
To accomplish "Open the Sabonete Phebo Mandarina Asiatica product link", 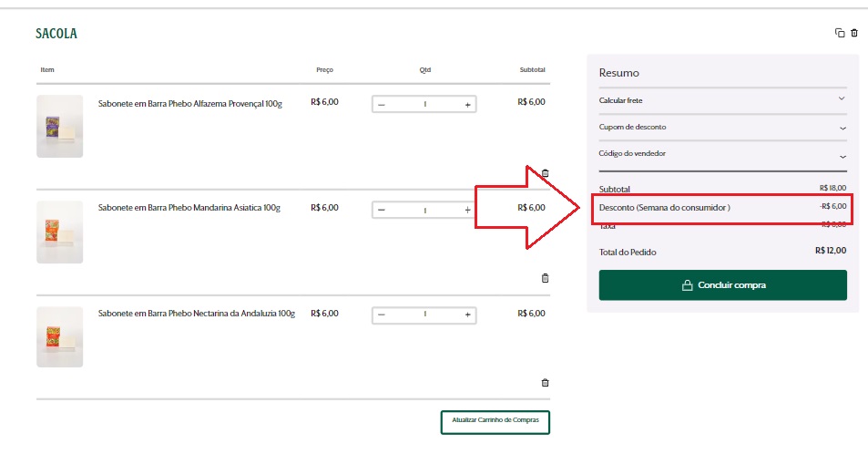I will click(189, 208).
